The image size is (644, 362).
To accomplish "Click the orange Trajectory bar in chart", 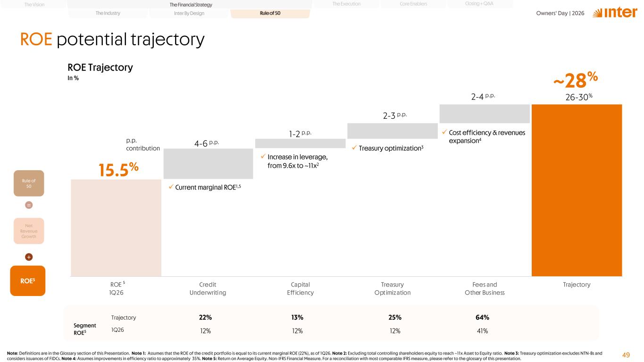I will click(577, 190).
